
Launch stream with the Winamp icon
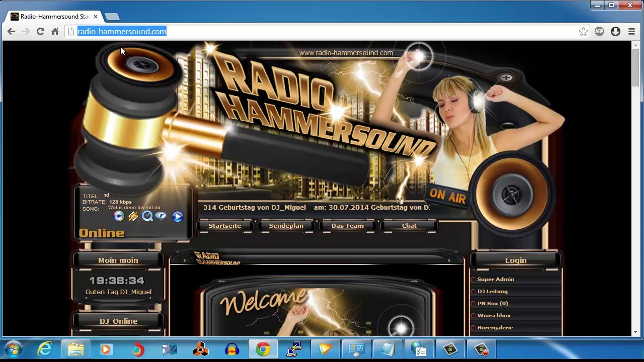[133, 216]
